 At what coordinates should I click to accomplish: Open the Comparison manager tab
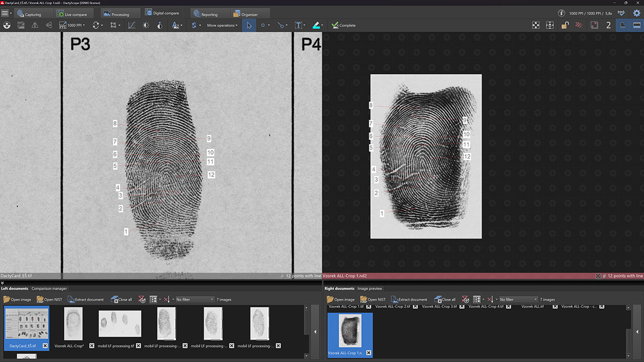[49, 289]
